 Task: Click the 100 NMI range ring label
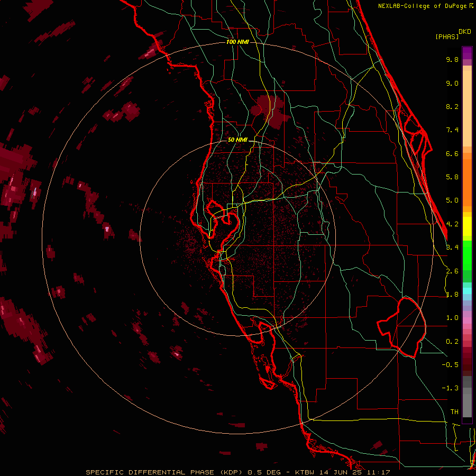point(237,42)
